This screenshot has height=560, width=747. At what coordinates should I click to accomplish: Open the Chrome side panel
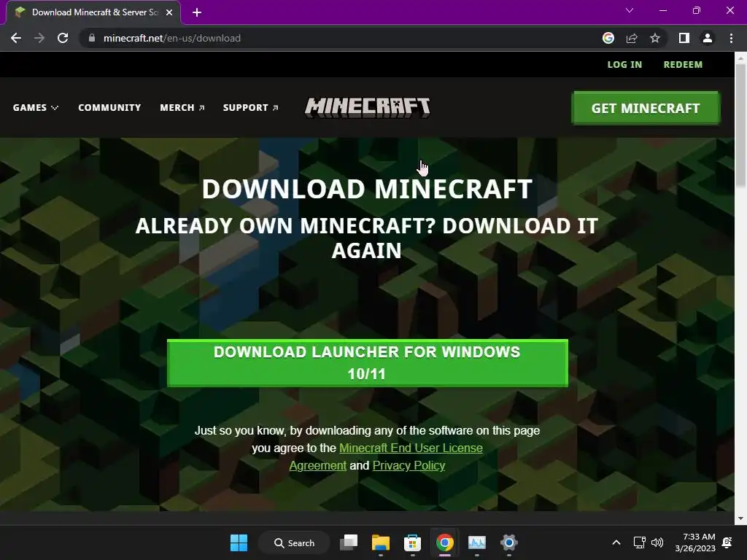pyautogui.click(x=684, y=38)
